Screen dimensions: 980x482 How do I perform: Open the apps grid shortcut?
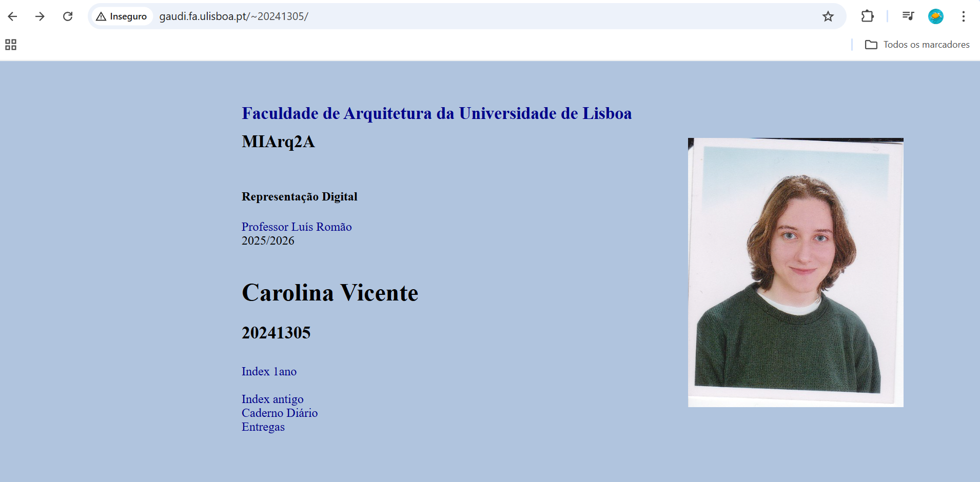tap(11, 45)
